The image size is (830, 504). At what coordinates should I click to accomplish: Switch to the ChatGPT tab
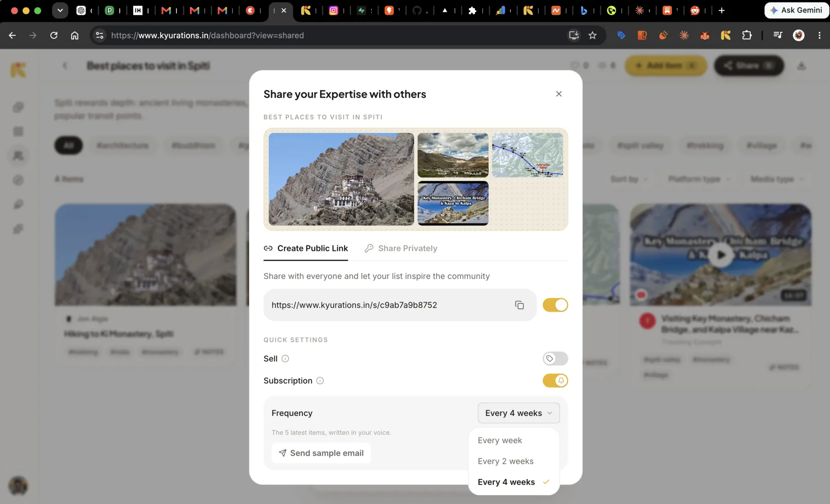click(x=81, y=11)
